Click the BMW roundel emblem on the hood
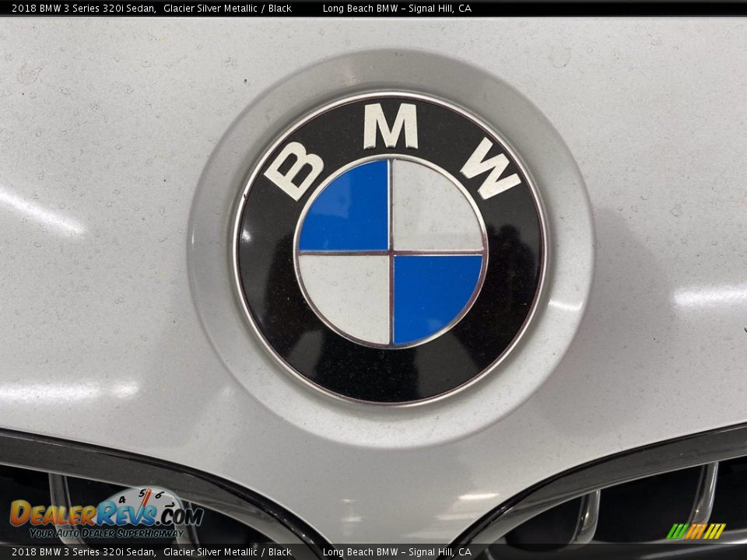Viewport: 747px width, 560px height. (390, 249)
